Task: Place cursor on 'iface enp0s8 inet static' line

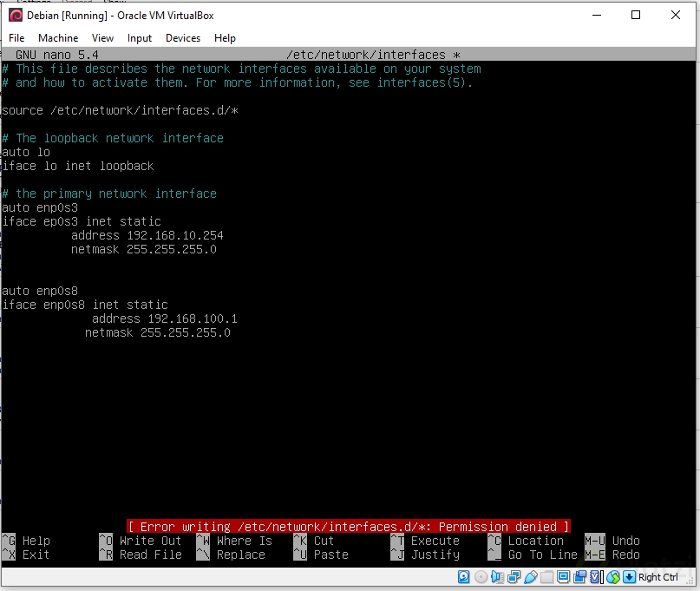Action: coord(85,305)
